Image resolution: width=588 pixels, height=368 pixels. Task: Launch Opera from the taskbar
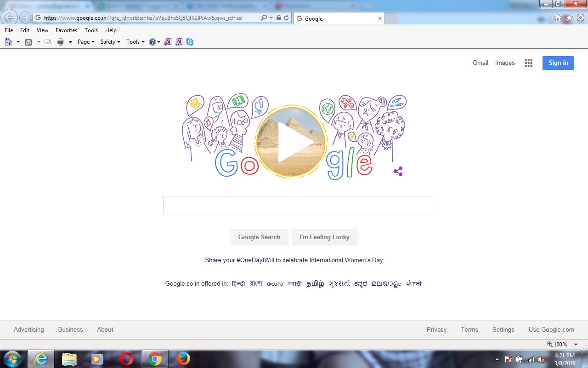[126, 359]
